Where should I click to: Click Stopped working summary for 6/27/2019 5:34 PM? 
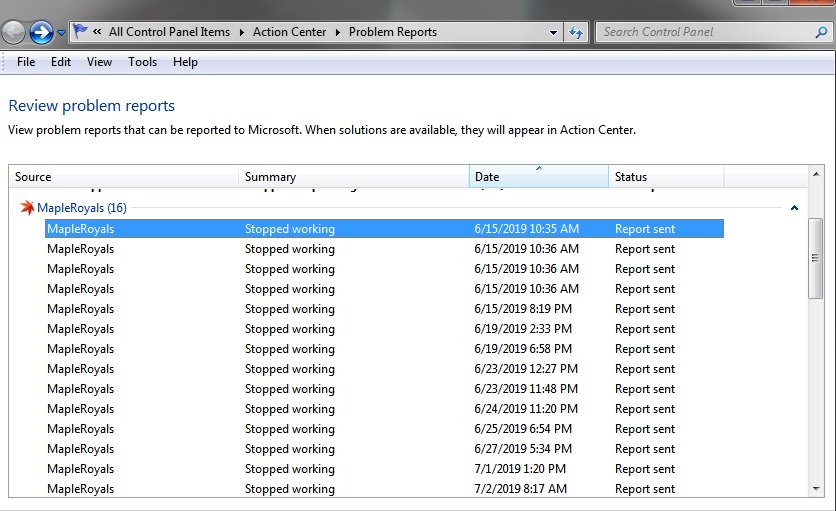click(290, 449)
